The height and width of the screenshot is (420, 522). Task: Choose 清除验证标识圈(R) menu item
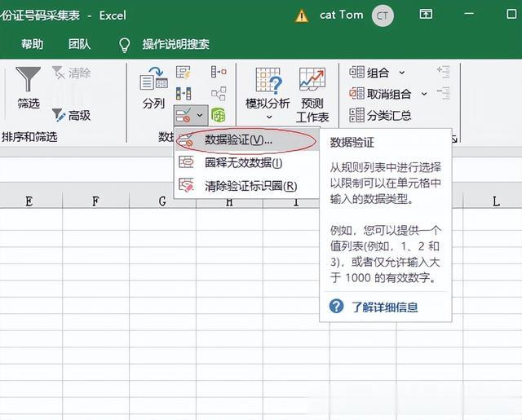pyautogui.click(x=246, y=186)
